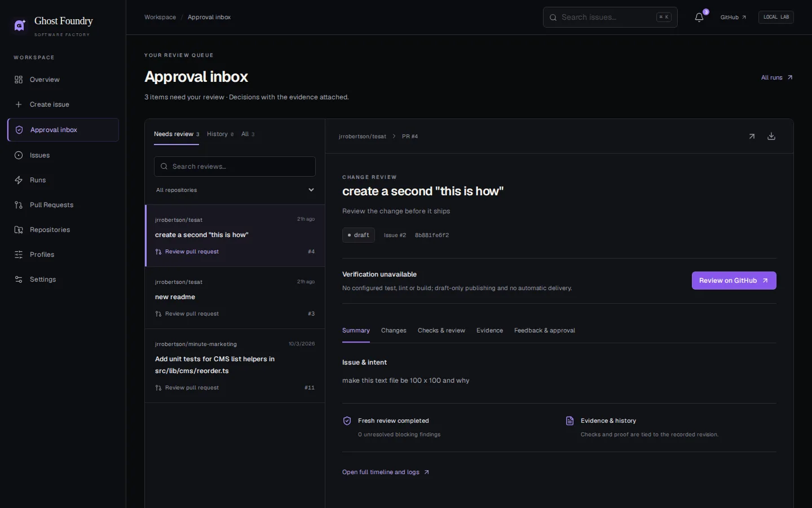Select the 'Add unit tests for CMS' review
812x508 pixels.
click(x=235, y=366)
